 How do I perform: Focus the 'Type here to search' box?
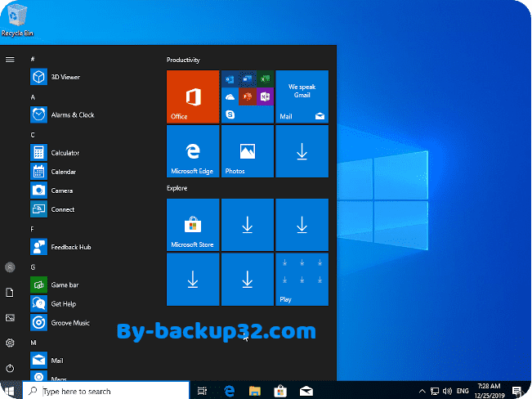(x=106, y=391)
